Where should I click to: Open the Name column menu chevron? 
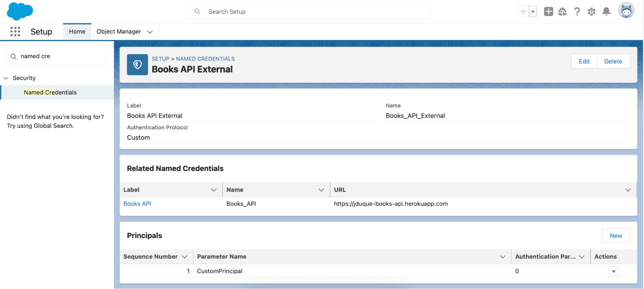tap(321, 190)
